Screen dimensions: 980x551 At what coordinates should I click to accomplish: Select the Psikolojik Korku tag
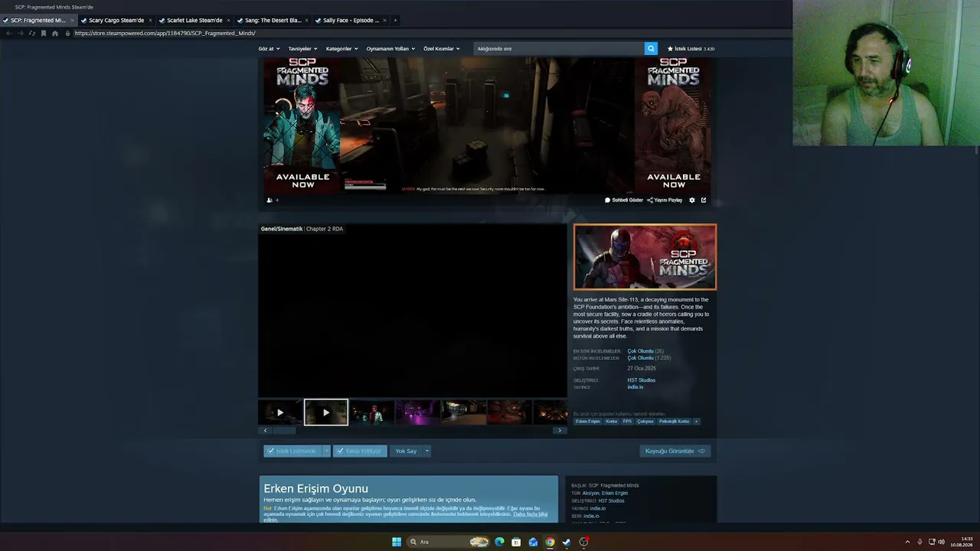675,422
